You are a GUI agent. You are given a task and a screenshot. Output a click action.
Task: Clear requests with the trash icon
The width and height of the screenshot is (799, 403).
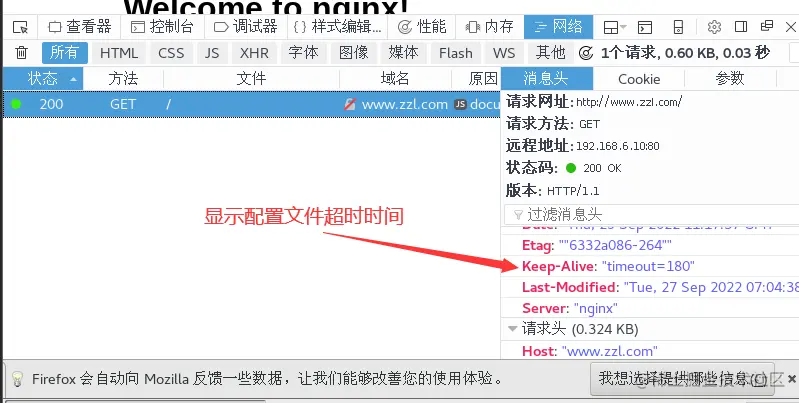(21, 52)
